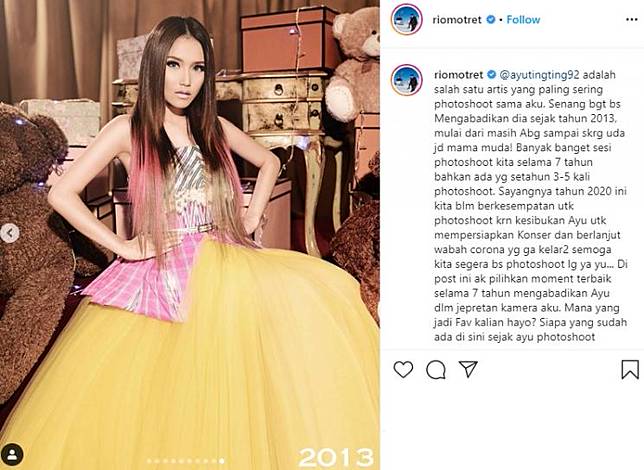Click the 2013 photo in the carousel
This screenshot has width=644, height=470.
coord(189,235)
